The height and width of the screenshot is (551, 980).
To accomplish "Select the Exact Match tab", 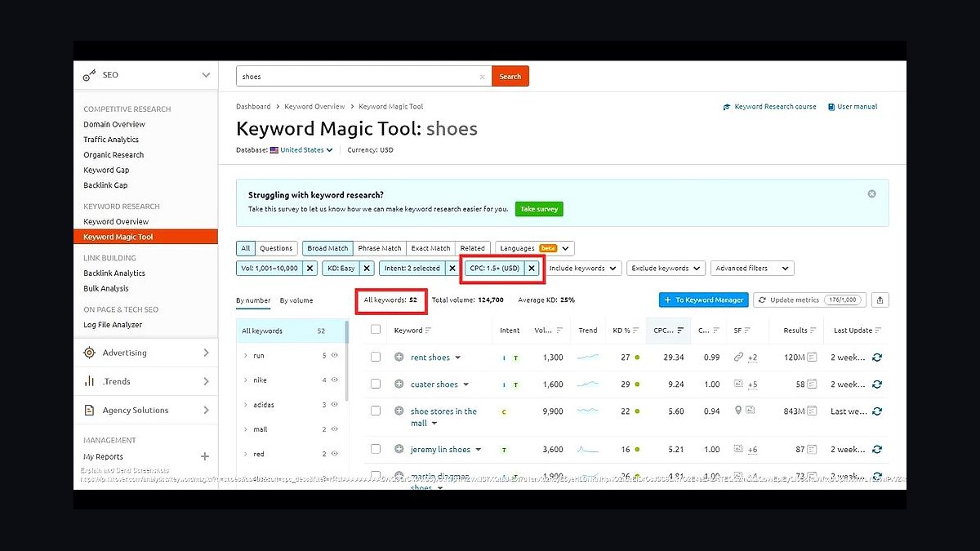I will (430, 248).
